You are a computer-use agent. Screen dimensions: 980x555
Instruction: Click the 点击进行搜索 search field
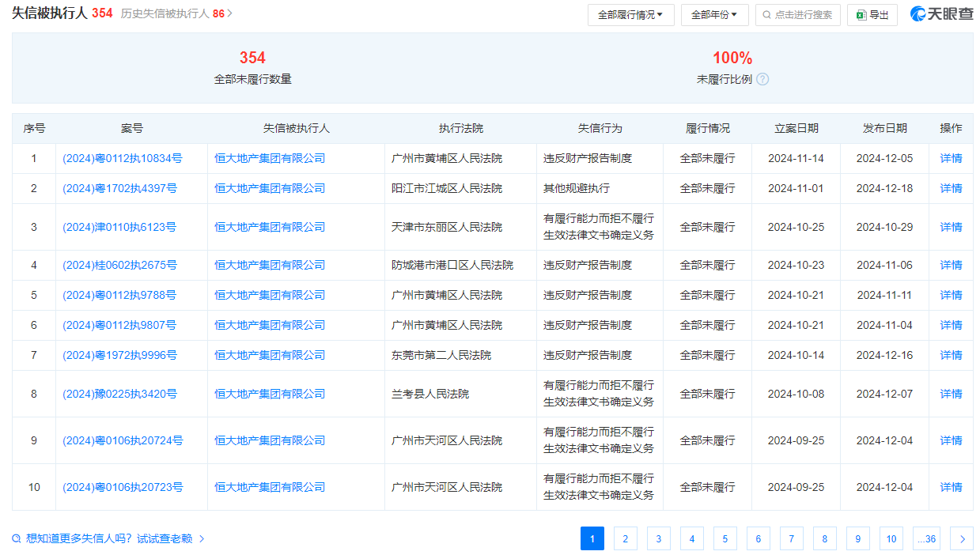point(797,15)
